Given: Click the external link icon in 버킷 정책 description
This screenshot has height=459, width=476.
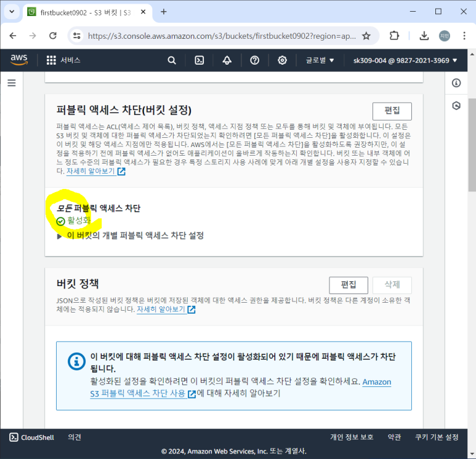Looking at the screenshot, I should click(192, 309).
